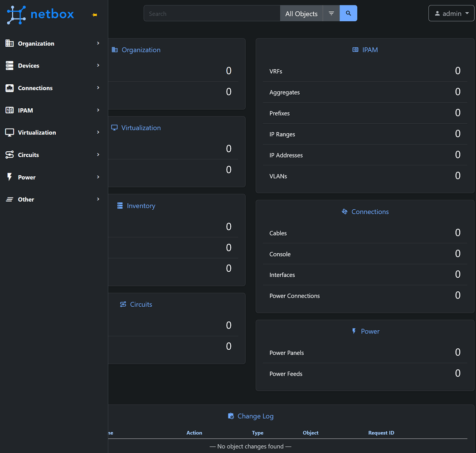
Task: Click the IPAM binary icon in sidebar
Action: (10, 110)
